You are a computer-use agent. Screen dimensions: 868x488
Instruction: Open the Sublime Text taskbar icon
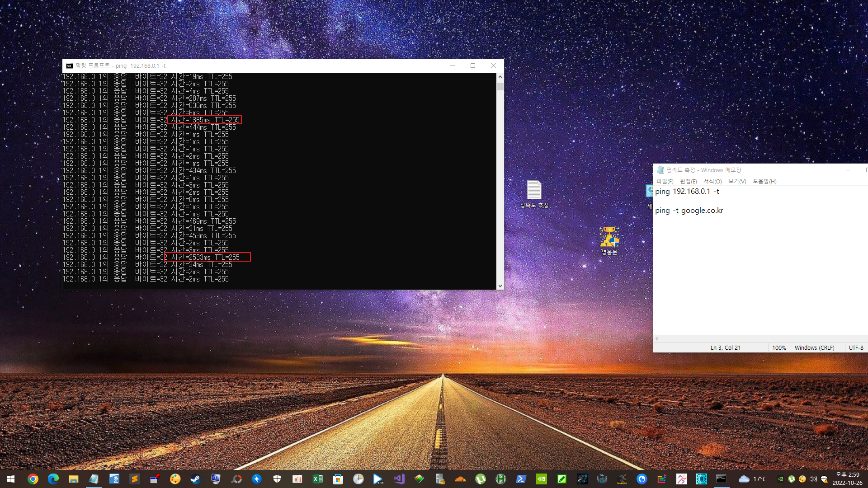[x=134, y=479]
